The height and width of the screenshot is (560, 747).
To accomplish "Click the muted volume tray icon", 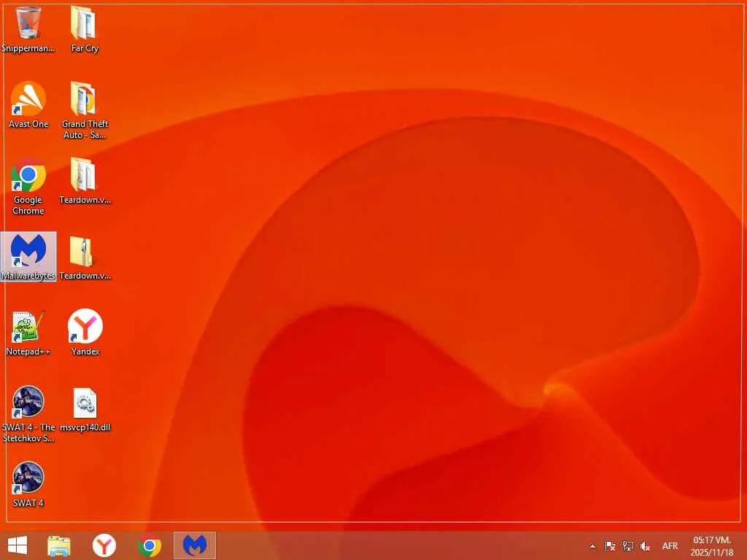I will pyautogui.click(x=645, y=546).
